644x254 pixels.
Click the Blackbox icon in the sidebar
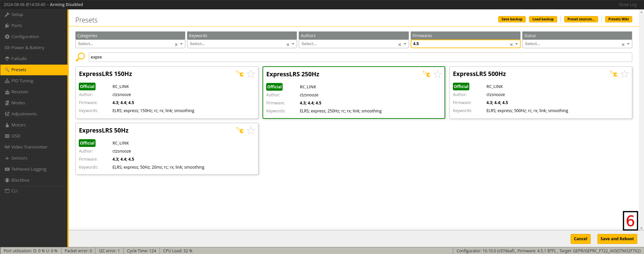[x=7, y=180]
